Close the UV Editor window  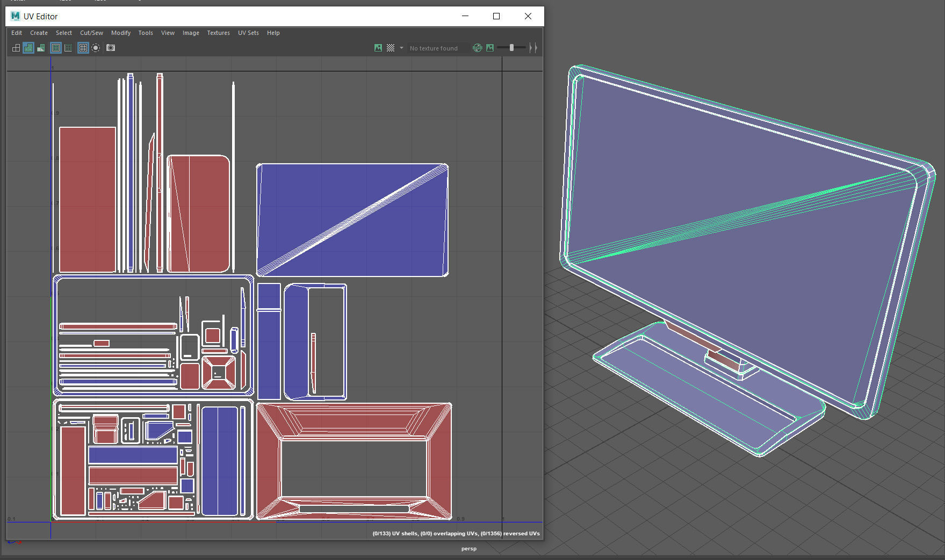click(528, 16)
